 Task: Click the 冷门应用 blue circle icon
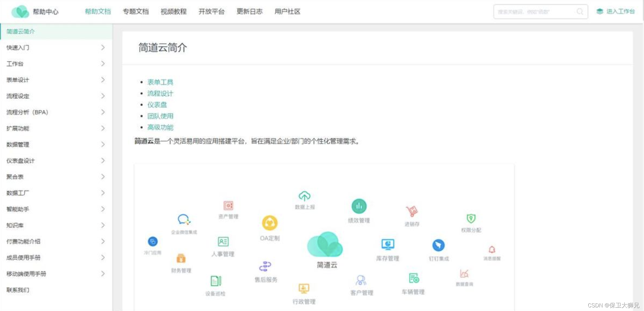click(x=153, y=241)
